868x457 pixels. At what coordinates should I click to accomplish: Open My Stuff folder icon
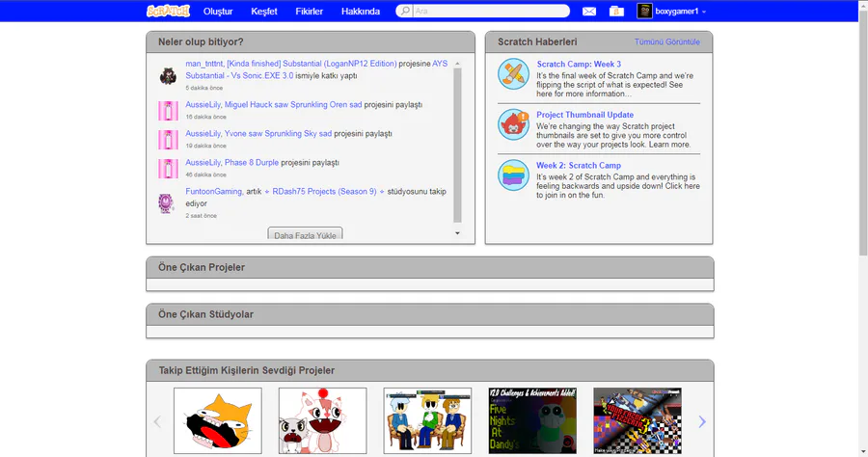pyautogui.click(x=616, y=11)
